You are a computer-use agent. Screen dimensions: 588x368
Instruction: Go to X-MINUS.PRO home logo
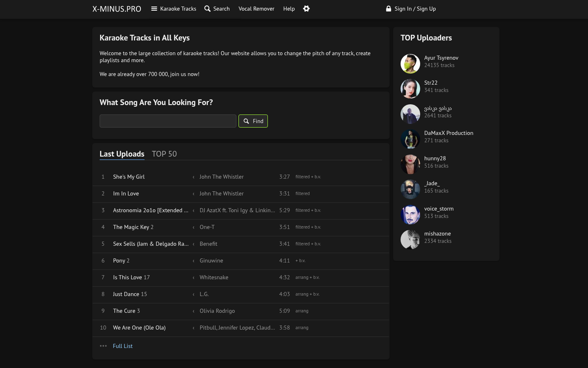pos(117,9)
